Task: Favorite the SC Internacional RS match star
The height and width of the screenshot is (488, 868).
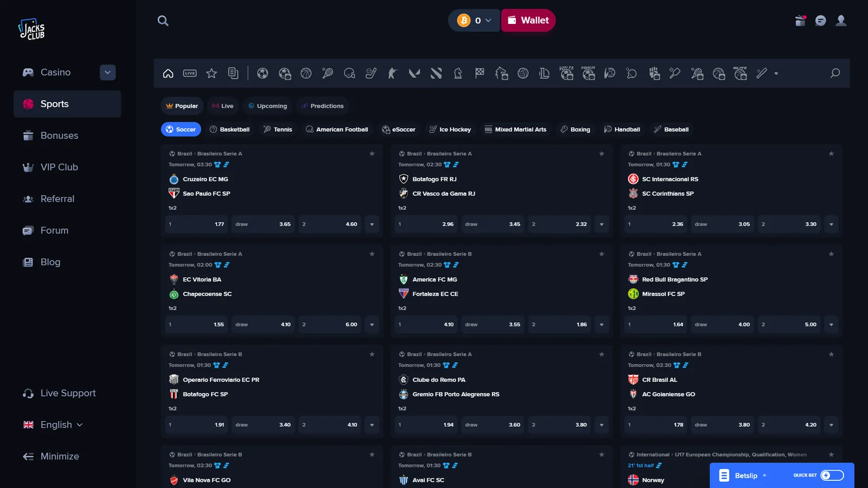Action: click(x=831, y=153)
